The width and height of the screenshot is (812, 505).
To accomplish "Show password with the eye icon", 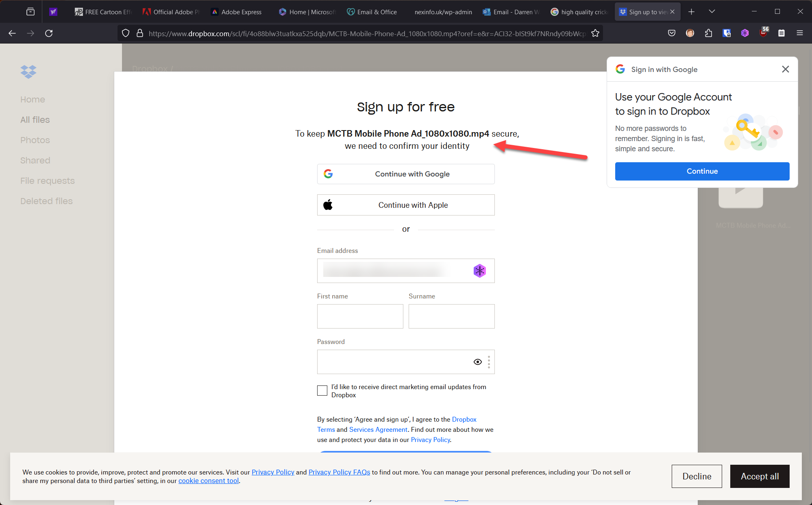I will click(477, 362).
